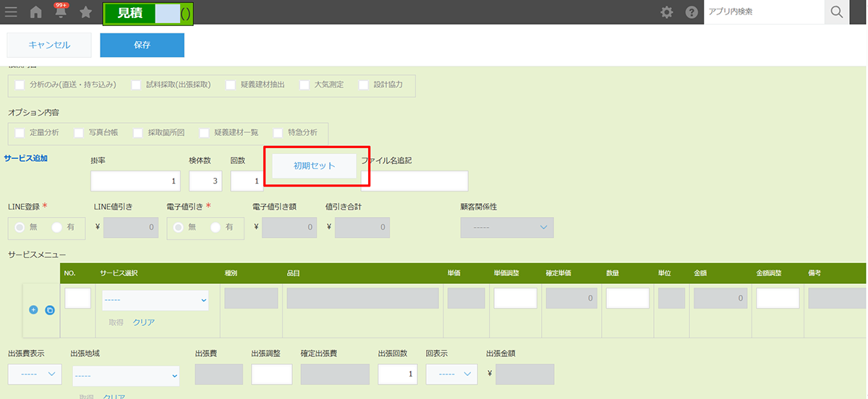
Task: Tick the 試料採取(出張採取) checkbox
Action: [136, 85]
